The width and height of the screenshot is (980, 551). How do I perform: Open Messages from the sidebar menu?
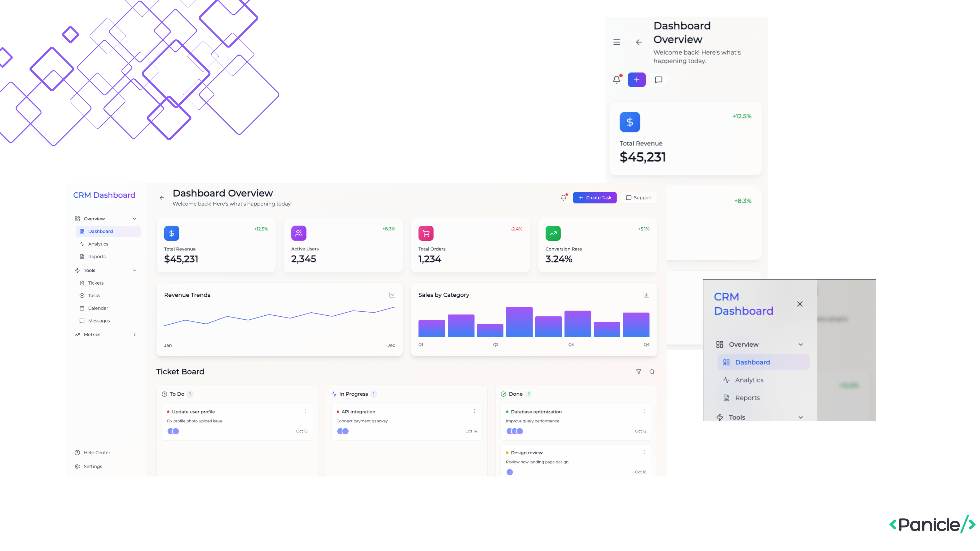(x=99, y=321)
